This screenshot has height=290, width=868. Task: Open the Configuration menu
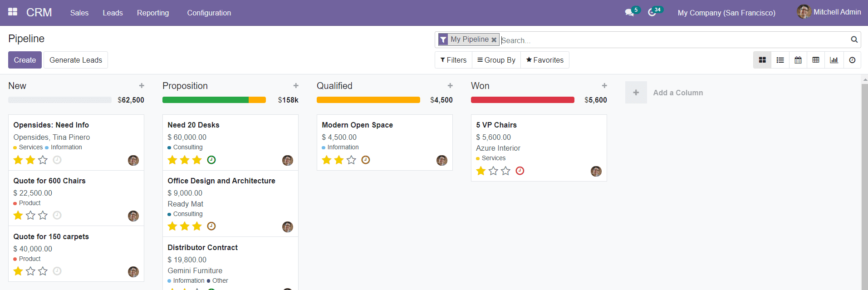(209, 13)
